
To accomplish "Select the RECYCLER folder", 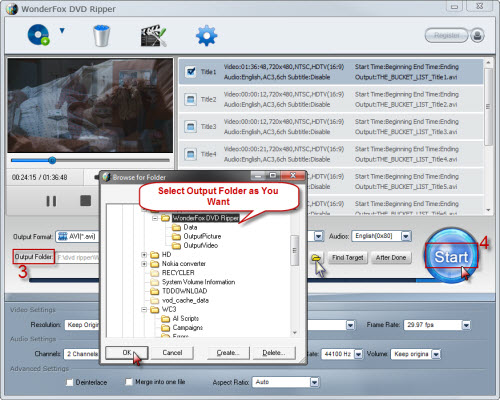I will click(x=178, y=273).
